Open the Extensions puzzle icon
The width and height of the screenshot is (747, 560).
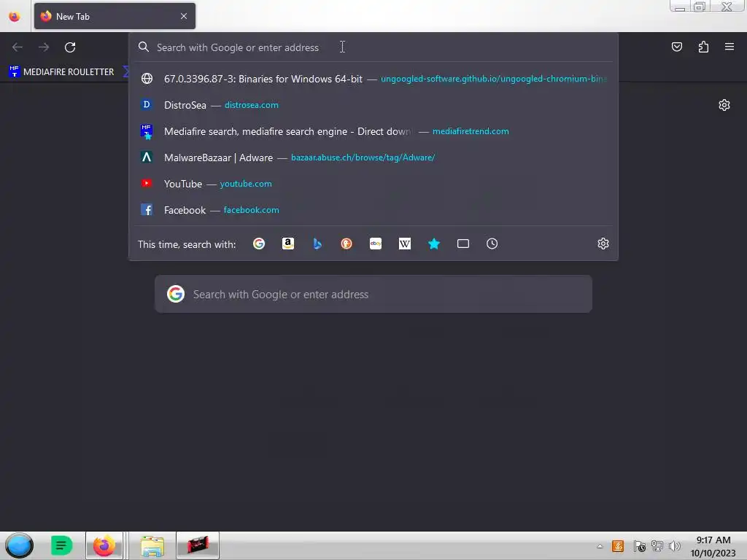(703, 47)
